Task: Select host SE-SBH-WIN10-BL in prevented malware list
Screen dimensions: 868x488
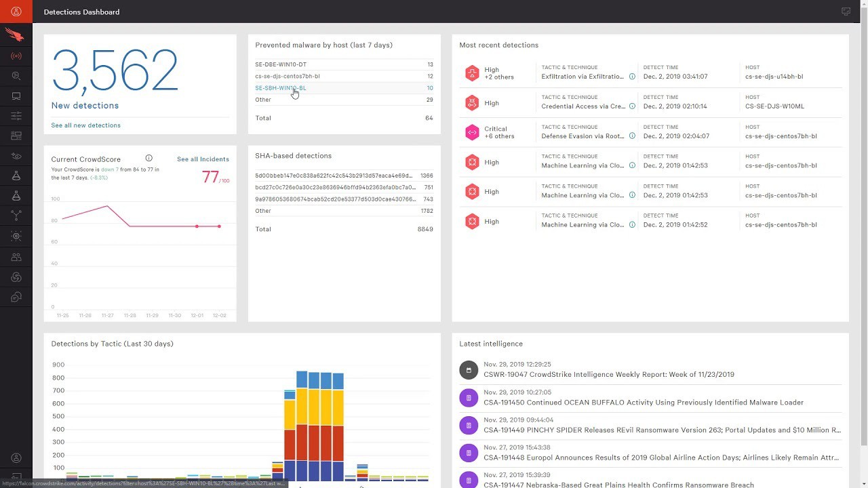Action: pos(281,88)
